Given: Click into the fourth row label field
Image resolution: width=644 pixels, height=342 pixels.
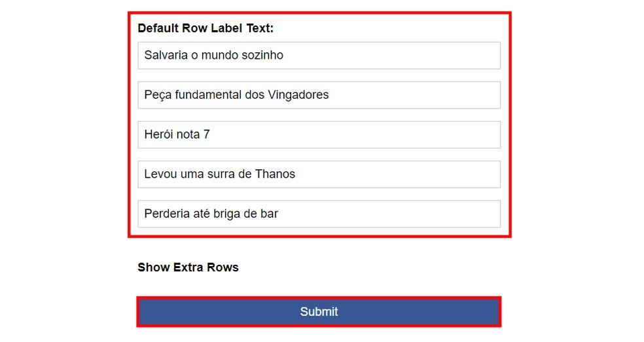Looking at the screenshot, I should click(319, 174).
